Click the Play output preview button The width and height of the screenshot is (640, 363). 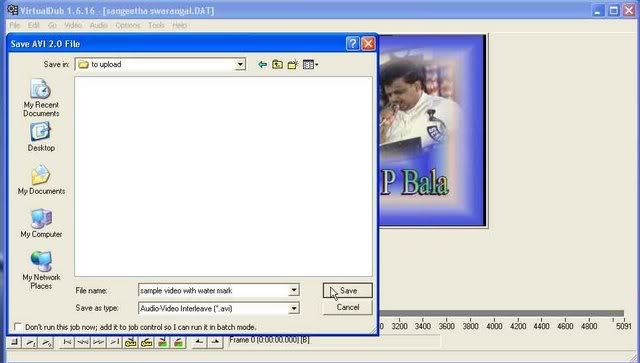point(47,342)
